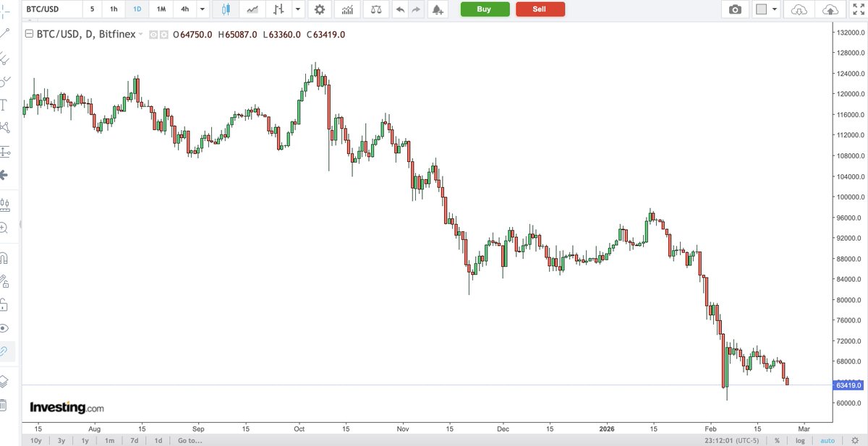Select the measure tool
The height and width of the screenshot is (446, 868).
point(5,204)
